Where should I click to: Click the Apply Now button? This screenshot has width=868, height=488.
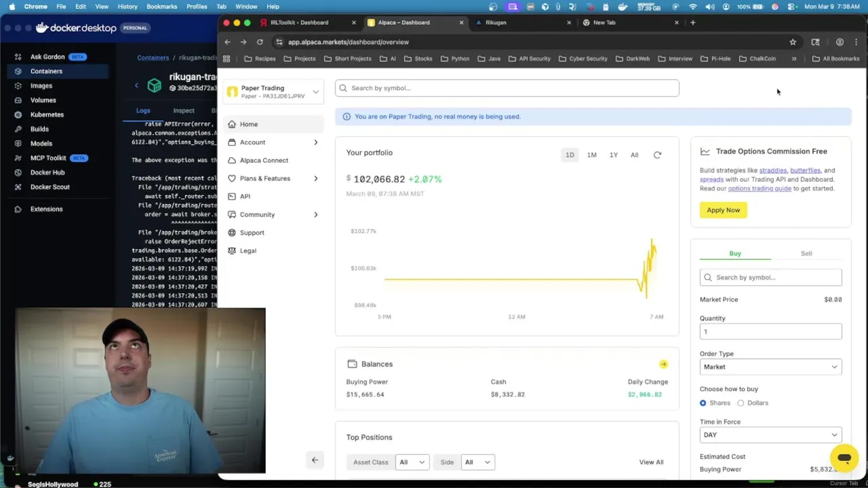point(724,210)
